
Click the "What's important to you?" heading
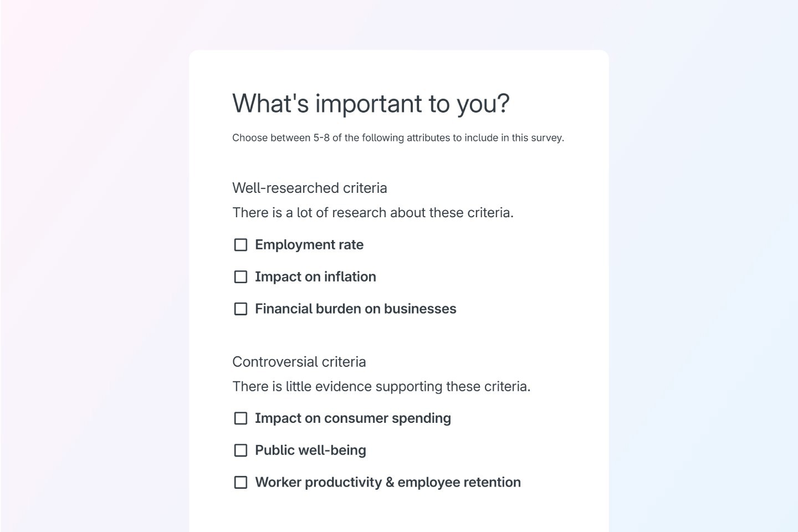click(370, 104)
